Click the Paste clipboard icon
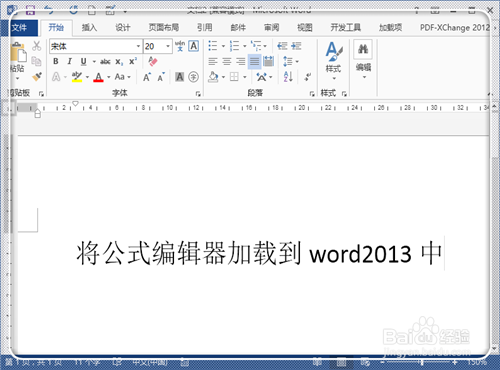The height and width of the screenshot is (370, 500). pyautogui.click(x=18, y=51)
